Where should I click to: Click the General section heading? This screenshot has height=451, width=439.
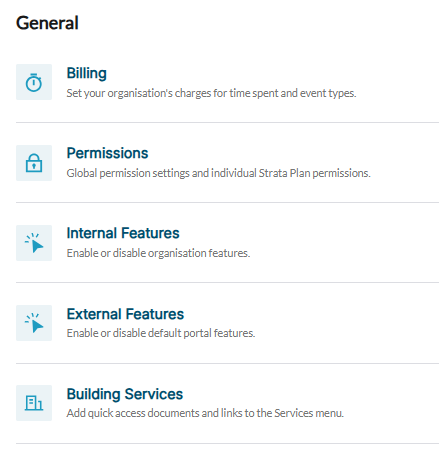click(x=47, y=23)
